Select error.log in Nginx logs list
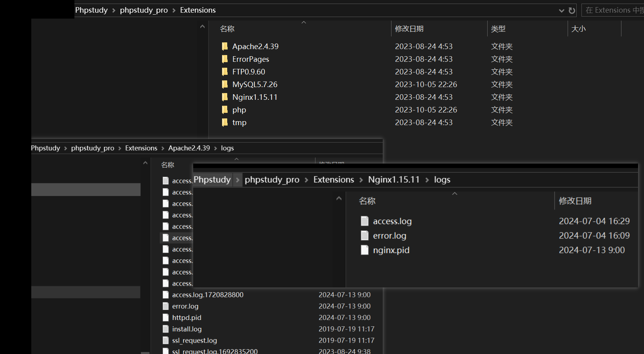This screenshot has height=354, width=644. [389, 236]
